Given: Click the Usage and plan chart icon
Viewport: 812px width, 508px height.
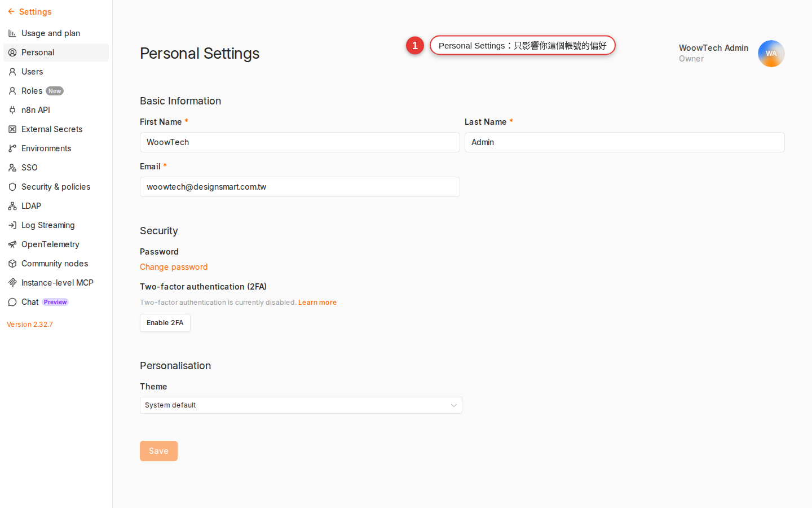Looking at the screenshot, I should tap(12, 33).
